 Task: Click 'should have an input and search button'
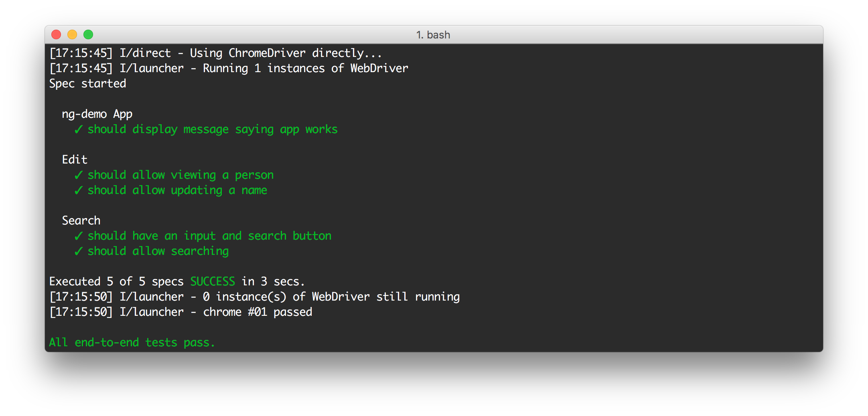[209, 236]
